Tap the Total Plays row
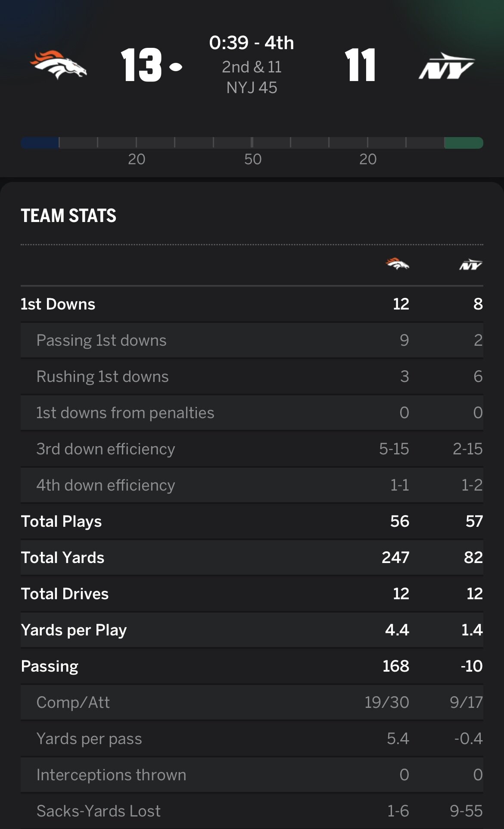This screenshot has height=829, width=504. point(252,521)
